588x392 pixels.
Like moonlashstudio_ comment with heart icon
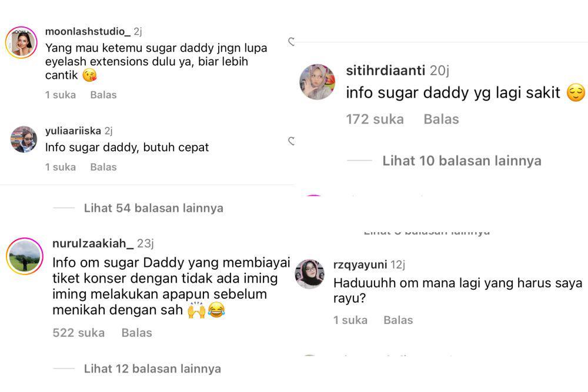tap(292, 42)
